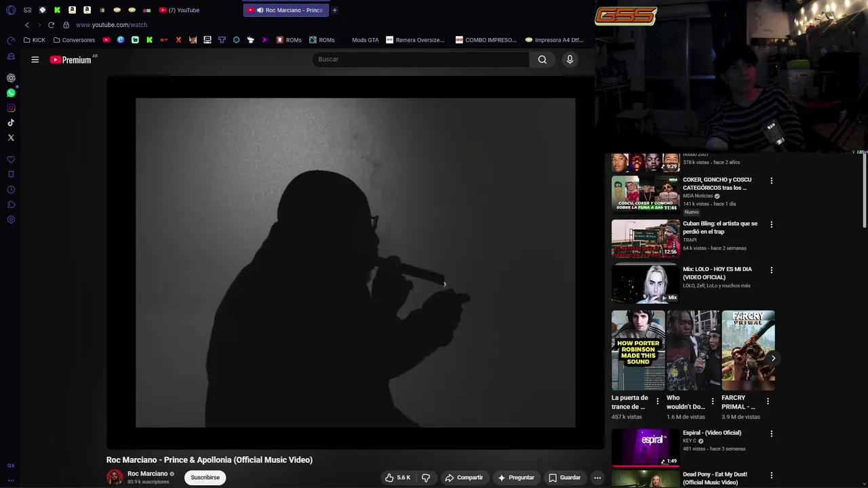Open the FARCRY PRIMAL short thumbnail
Viewport: 868px width, 488px height.
748,350
